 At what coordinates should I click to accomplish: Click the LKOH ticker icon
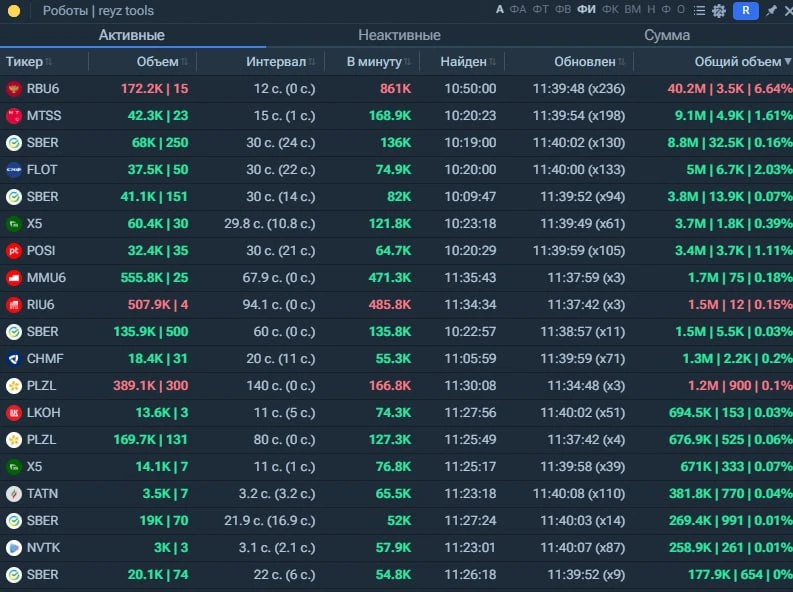coord(14,413)
